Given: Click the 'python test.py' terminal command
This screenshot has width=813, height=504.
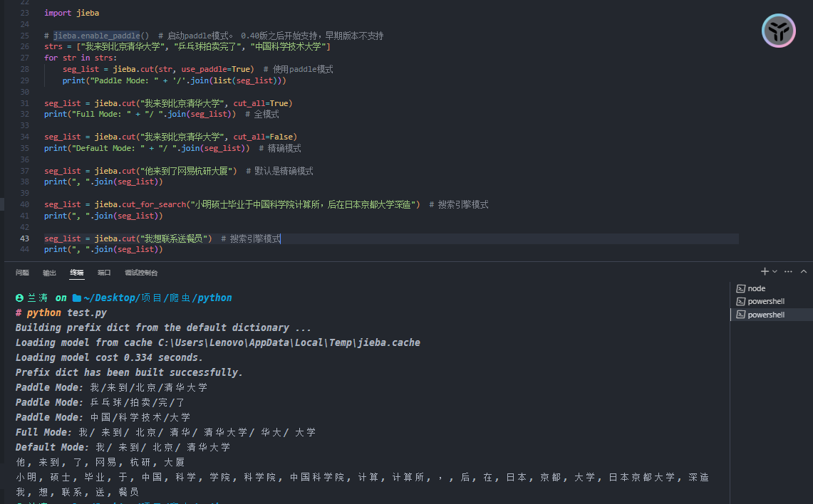Looking at the screenshot, I should 66,313.
